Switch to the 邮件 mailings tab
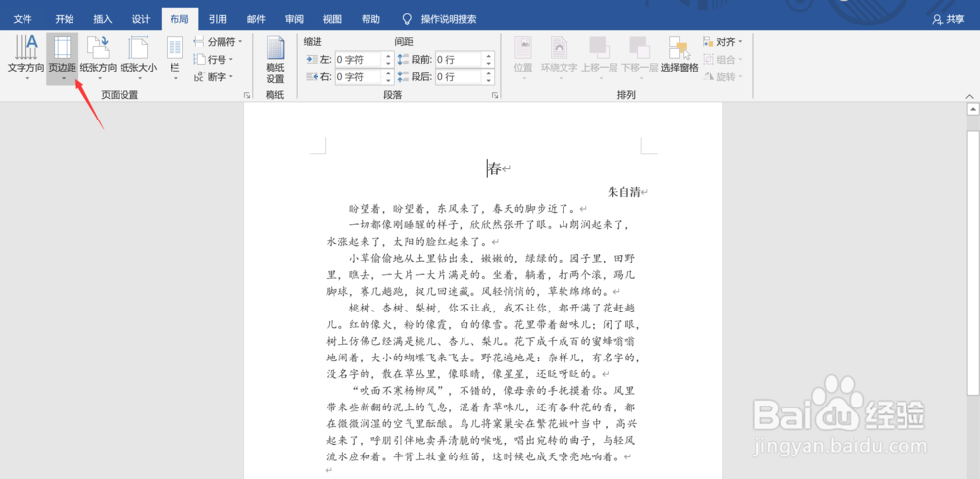980x479 pixels. pyautogui.click(x=256, y=19)
